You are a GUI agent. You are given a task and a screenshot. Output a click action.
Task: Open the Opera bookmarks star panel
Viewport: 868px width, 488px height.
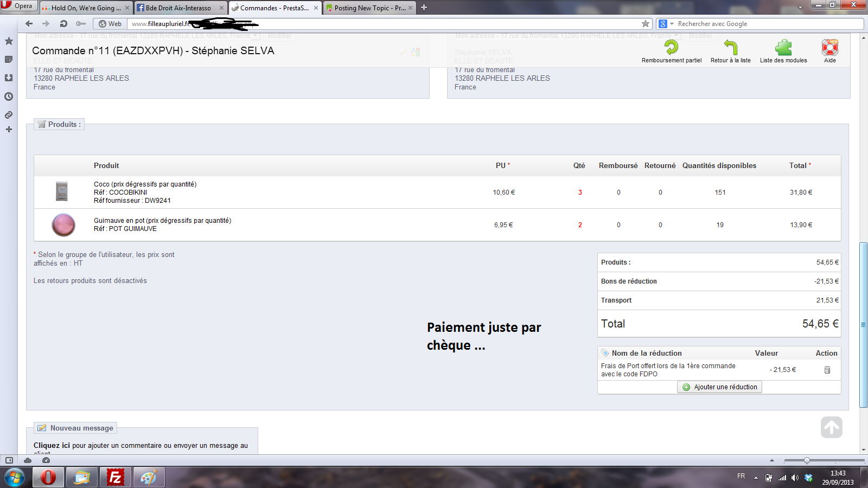click(9, 41)
